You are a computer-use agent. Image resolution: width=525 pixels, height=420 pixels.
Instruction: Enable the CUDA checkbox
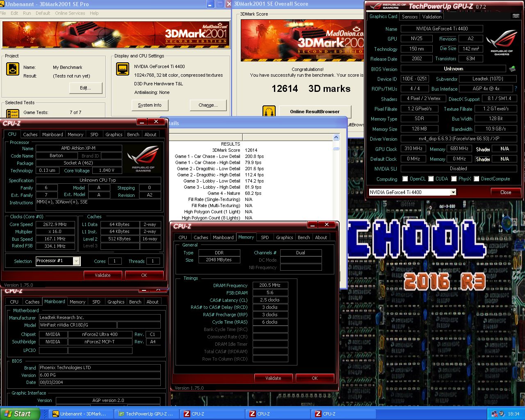click(431, 179)
